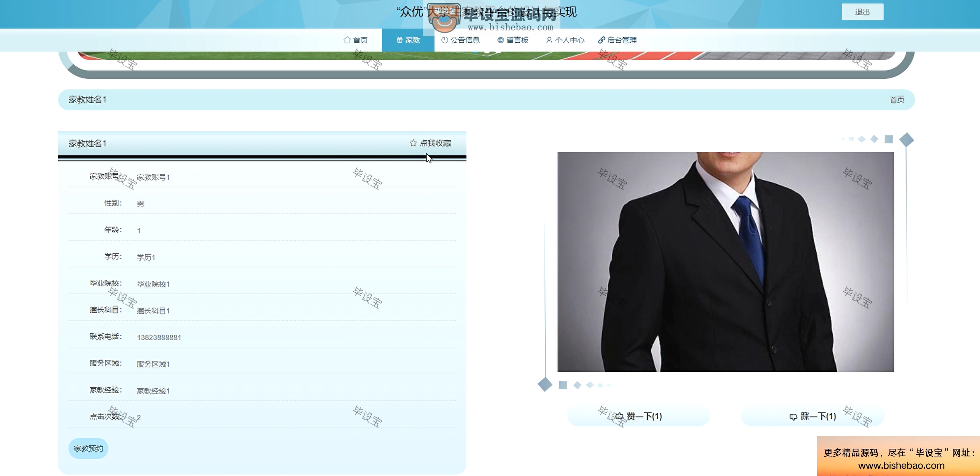Click the link icon beside 后台管理
This screenshot has height=476, width=980.
(x=602, y=40)
